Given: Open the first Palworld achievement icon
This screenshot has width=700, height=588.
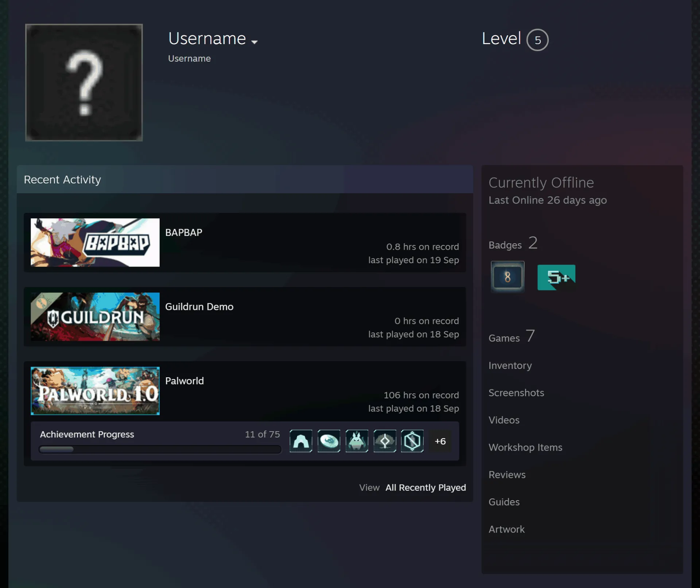Looking at the screenshot, I should pos(301,441).
